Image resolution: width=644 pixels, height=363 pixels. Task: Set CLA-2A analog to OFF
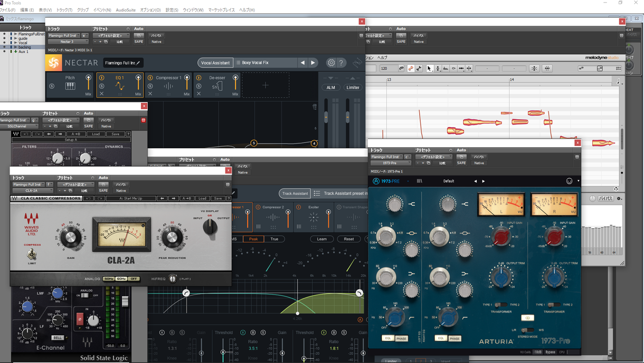click(x=134, y=279)
